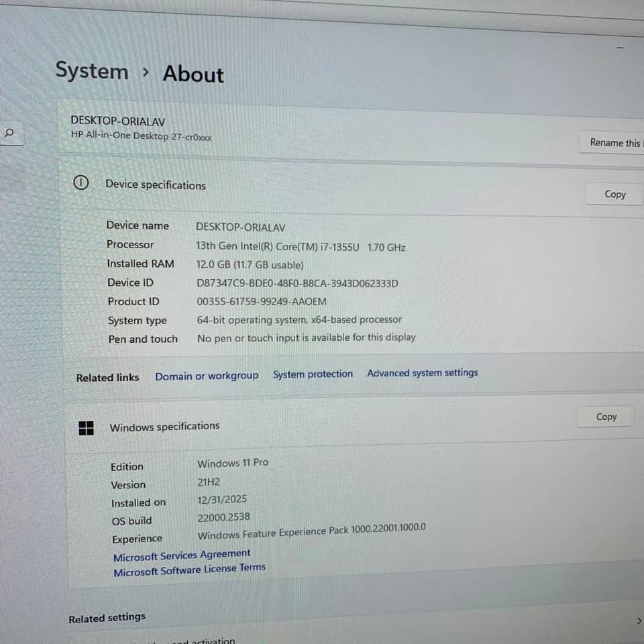The height and width of the screenshot is (644, 644).
Task: Click the Pen and touch label
Action: [x=143, y=339]
